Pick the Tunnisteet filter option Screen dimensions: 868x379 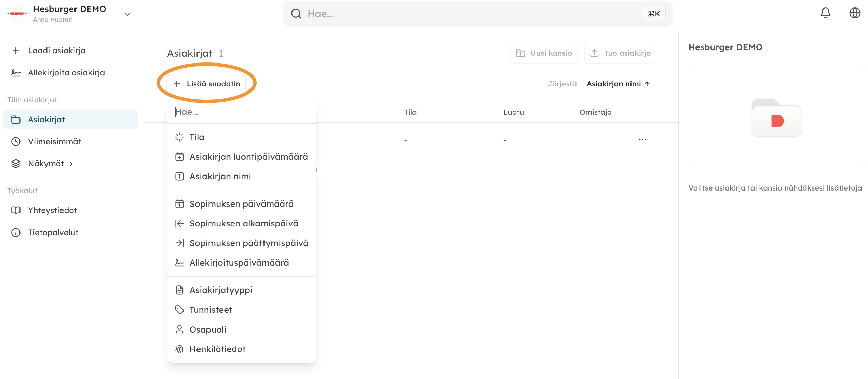(x=211, y=310)
